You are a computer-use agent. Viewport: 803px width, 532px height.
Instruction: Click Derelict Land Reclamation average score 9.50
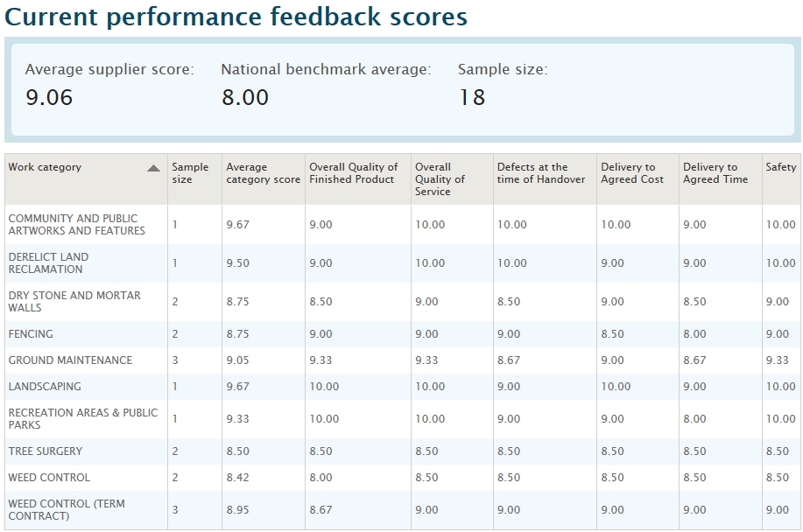pyautogui.click(x=237, y=262)
